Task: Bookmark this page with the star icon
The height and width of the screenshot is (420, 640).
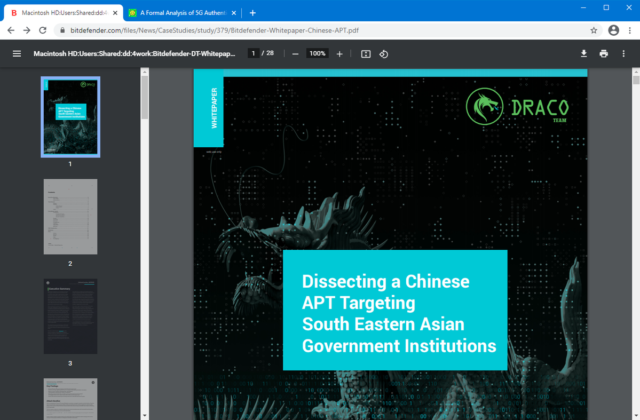Action: (593, 30)
